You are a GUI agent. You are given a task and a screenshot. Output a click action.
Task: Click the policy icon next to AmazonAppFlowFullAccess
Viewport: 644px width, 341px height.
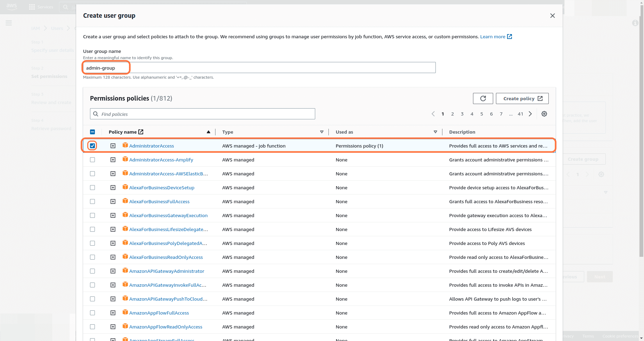[125, 312]
